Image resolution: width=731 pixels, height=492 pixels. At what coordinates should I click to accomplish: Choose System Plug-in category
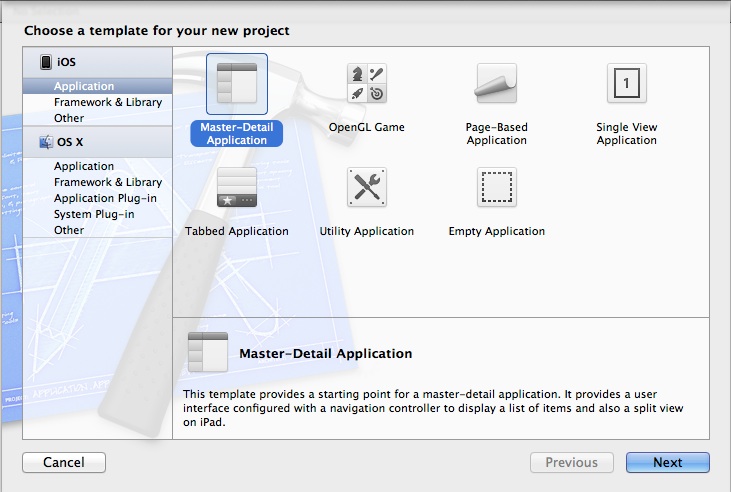pyautogui.click(x=93, y=214)
